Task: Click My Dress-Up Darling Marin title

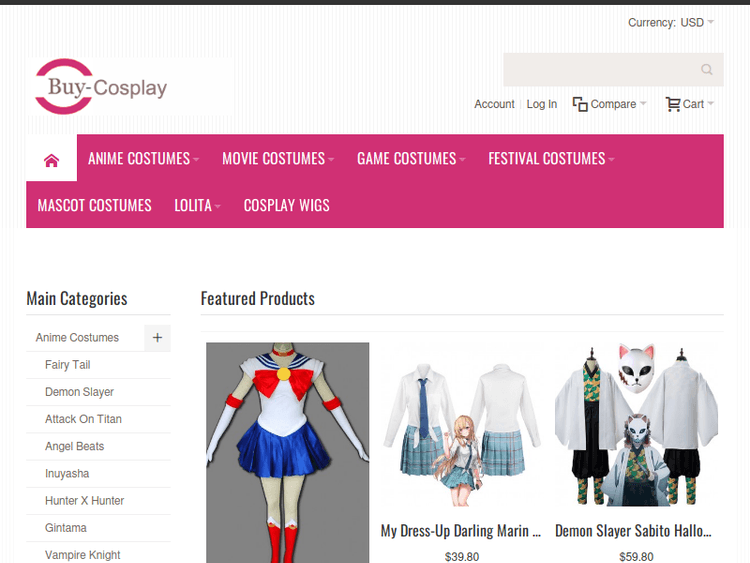Action: tap(461, 531)
